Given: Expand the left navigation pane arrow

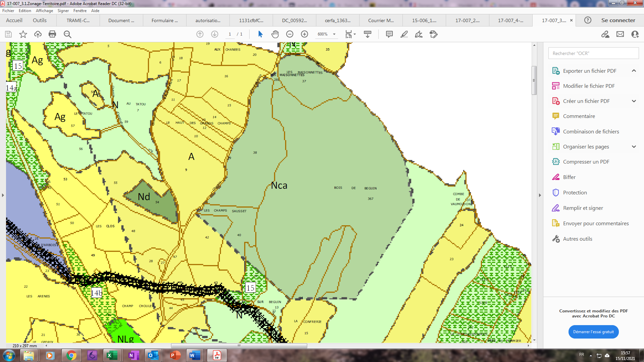Looking at the screenshot, I should tap(3, 195).
